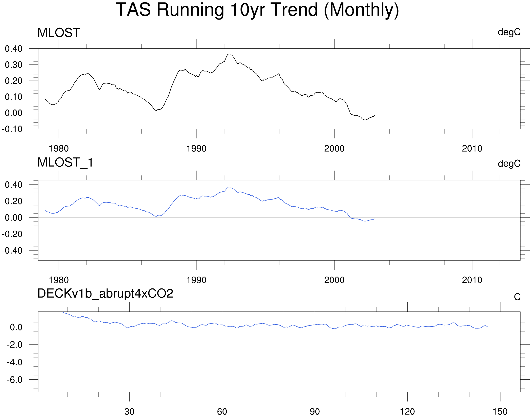The width and height of the screenshot is (532, 417).
Task: Click the -0.10 y-axis label in top panel
Action: point(12,129)
